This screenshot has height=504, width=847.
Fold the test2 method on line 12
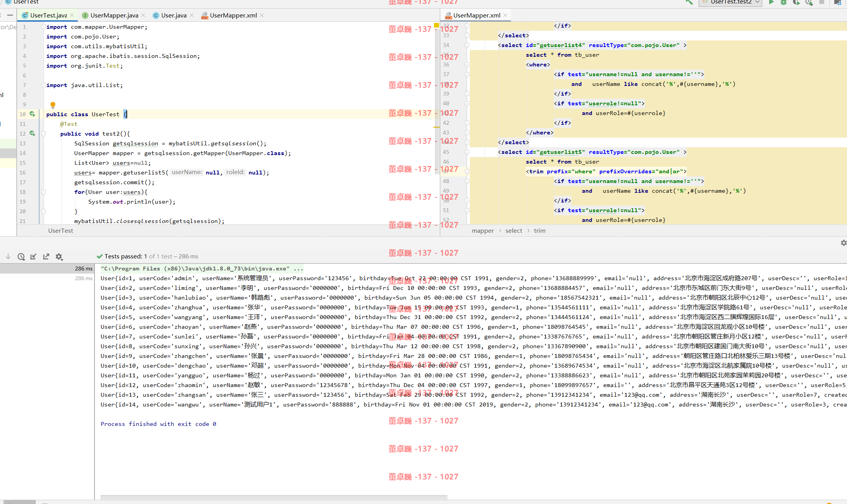(x=44, y=134)
